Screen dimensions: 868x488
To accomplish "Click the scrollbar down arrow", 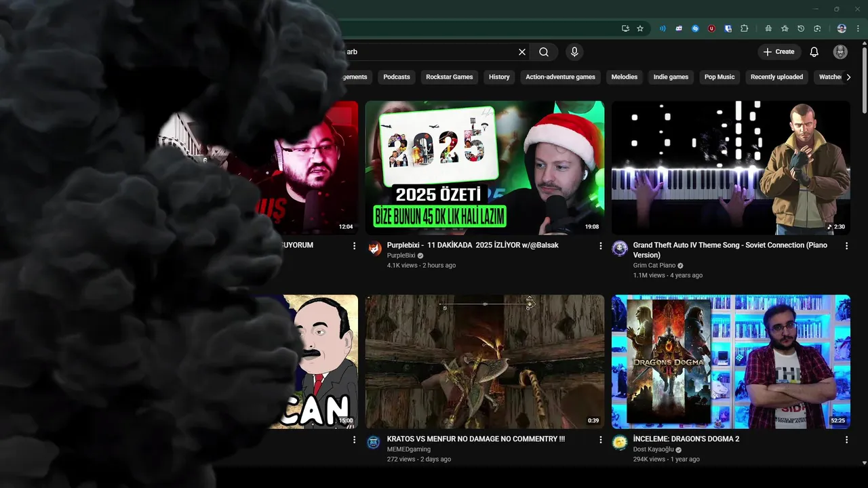I will tap(864, 463).
